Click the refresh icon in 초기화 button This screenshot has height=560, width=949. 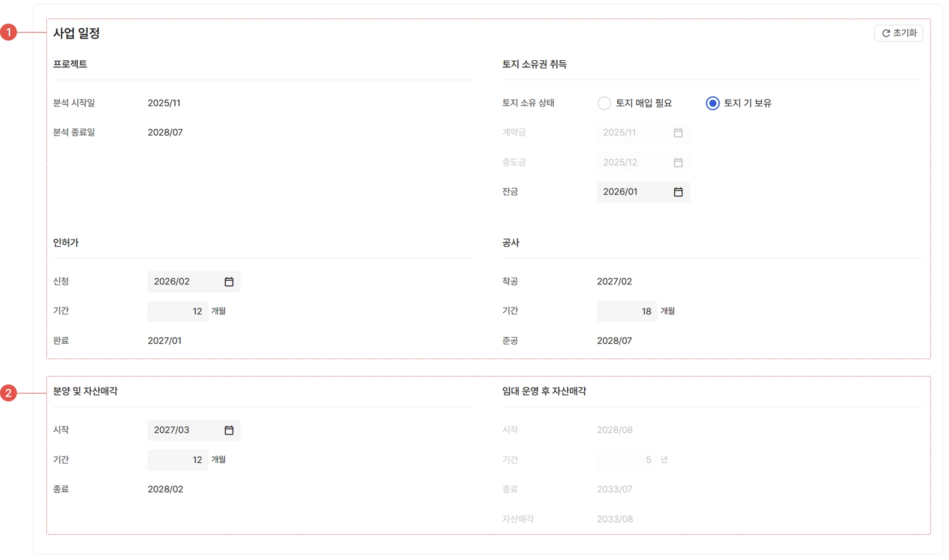(x=886, y=33)
